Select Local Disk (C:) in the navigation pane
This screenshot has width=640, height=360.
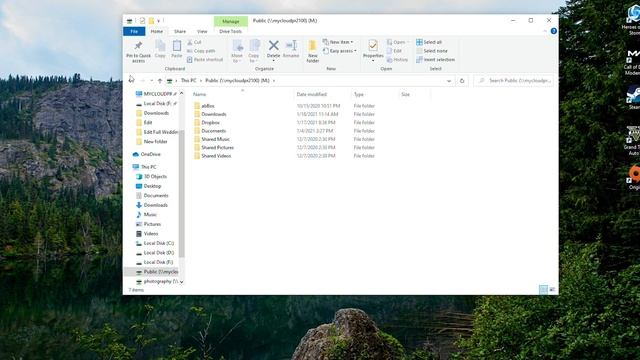[155, 243]
